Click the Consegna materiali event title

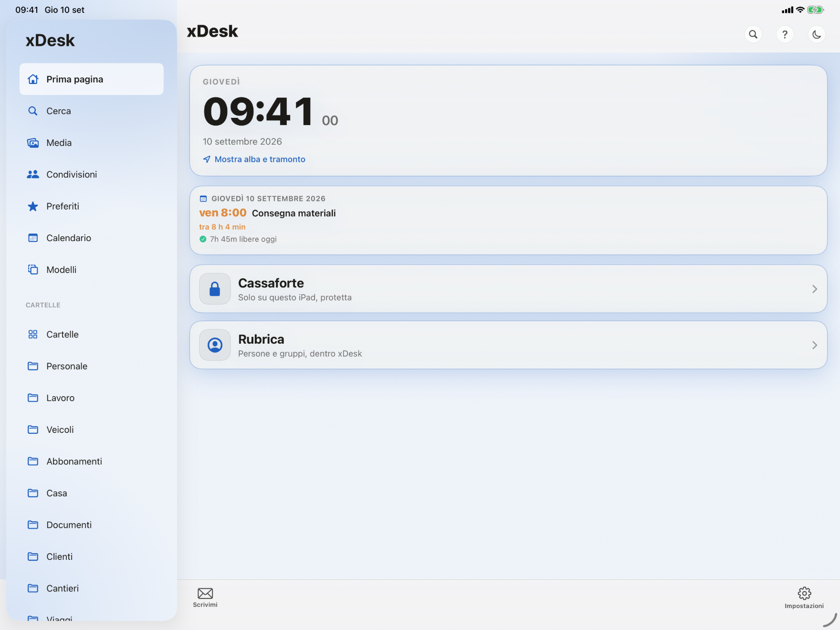coord(294,213)
